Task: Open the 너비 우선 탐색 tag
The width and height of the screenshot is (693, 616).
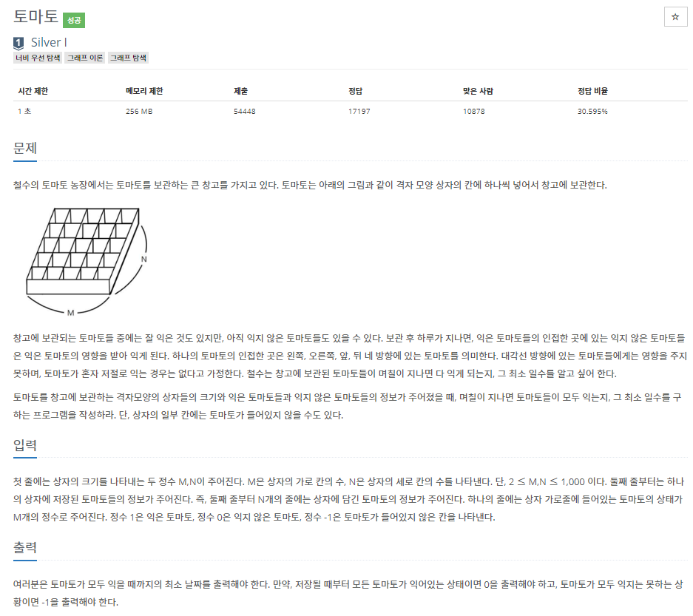Action: 38,58
